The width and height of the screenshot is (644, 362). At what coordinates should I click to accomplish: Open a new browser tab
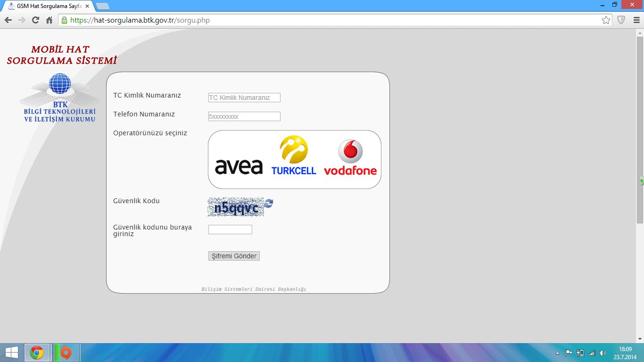(x=102, y=7)
